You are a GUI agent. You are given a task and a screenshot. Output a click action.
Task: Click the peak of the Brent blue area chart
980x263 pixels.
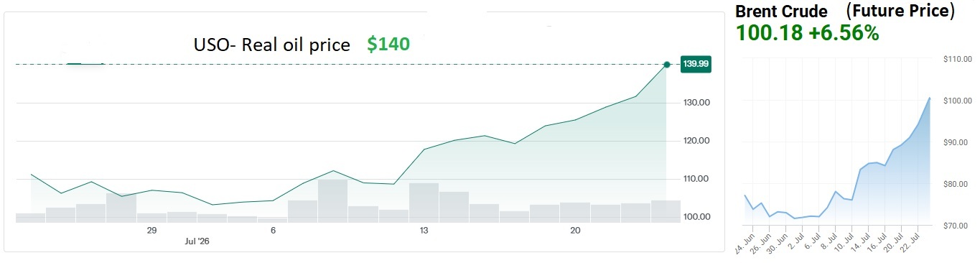[930, 98]
